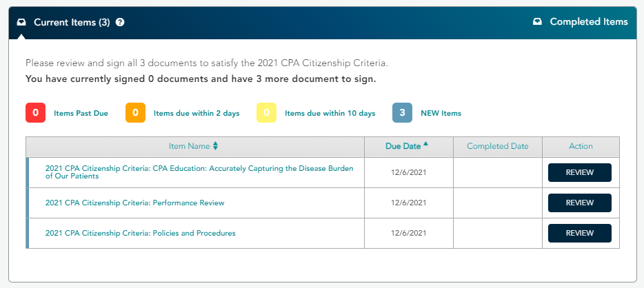Click the Current Items inbox icon
This screenshot has height=288, width=644.
pyautogui.click(x=21, y=22)
